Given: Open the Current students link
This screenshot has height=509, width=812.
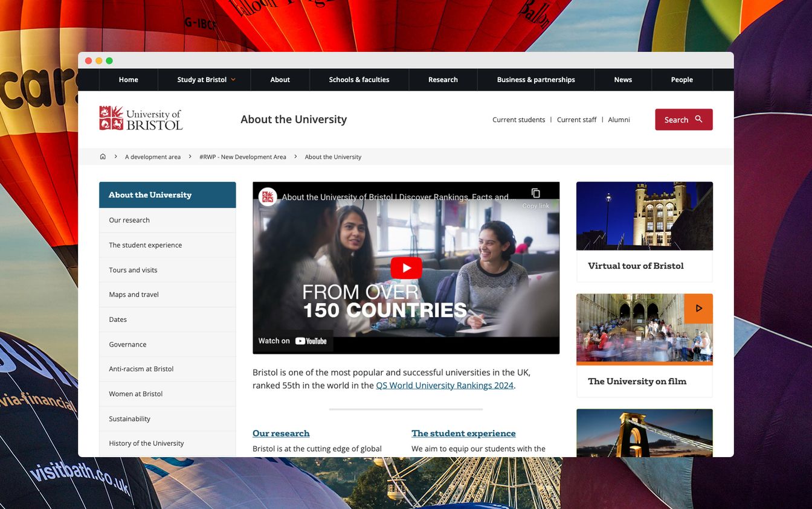Looking at the screenshot, I should [x=518, y=120].
